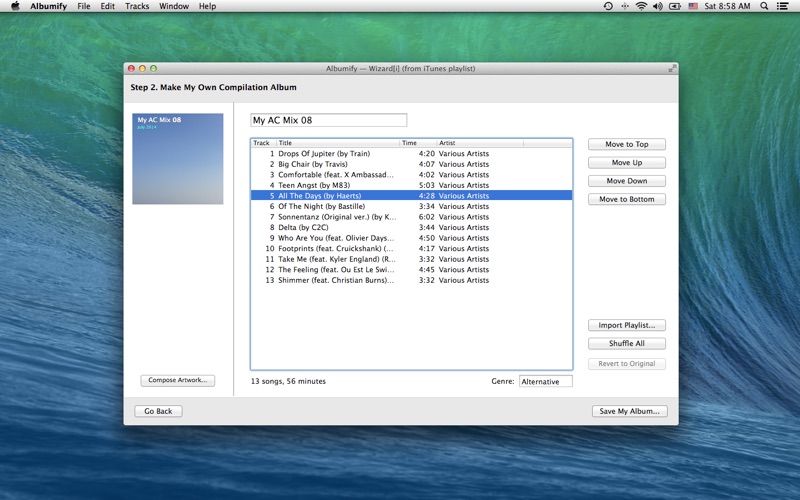Open Notification Center list icon
Image resolution: width=800 pixels, height=500 pixels.
click(782, 6)
